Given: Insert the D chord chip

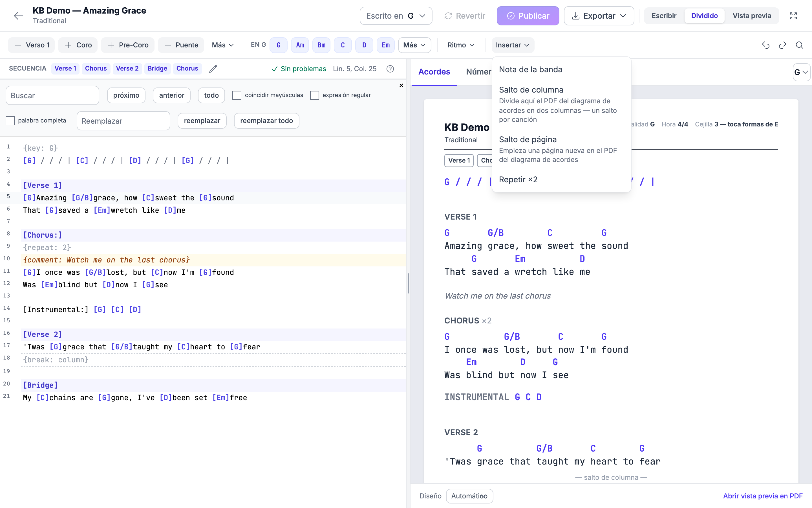Looking at the screenshot, I should click(364, 45).
